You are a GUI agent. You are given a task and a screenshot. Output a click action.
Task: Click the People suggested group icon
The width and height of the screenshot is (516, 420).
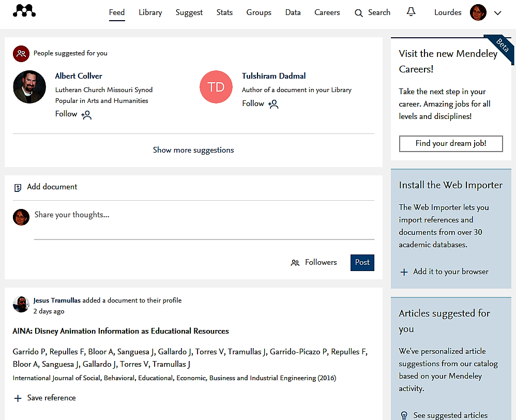tap(21, 54)
